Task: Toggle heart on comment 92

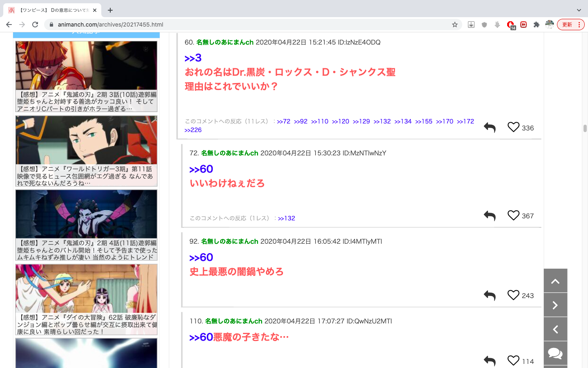Action: coord(513,295)
